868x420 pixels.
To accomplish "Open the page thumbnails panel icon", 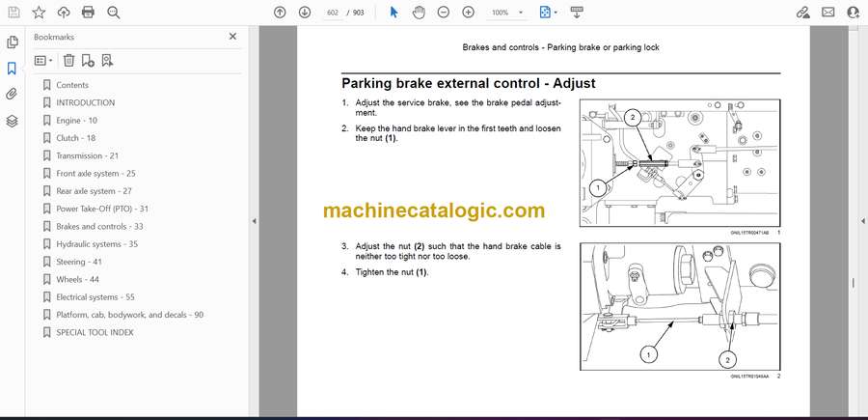I will (x=12, y=42).
